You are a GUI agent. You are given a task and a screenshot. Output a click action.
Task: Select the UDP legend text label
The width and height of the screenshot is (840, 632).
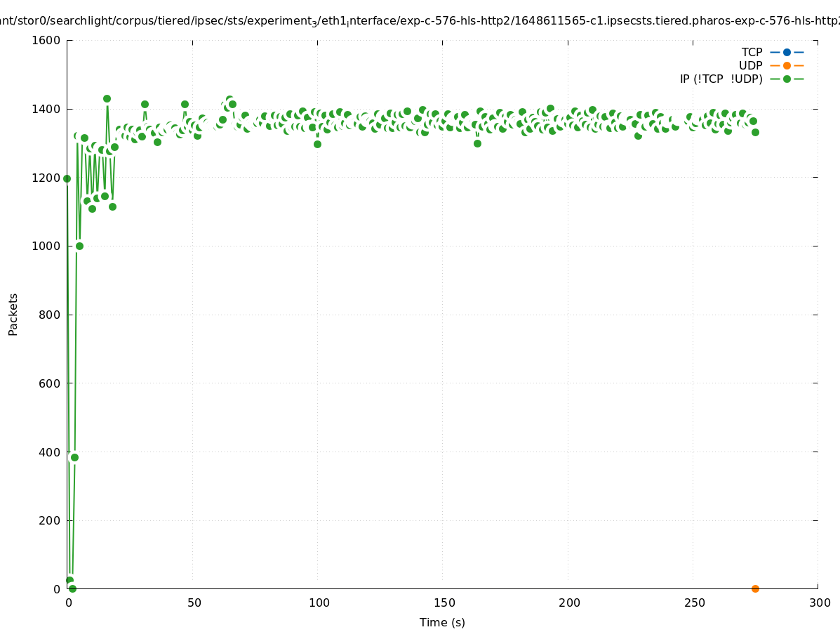coord(750,65)
